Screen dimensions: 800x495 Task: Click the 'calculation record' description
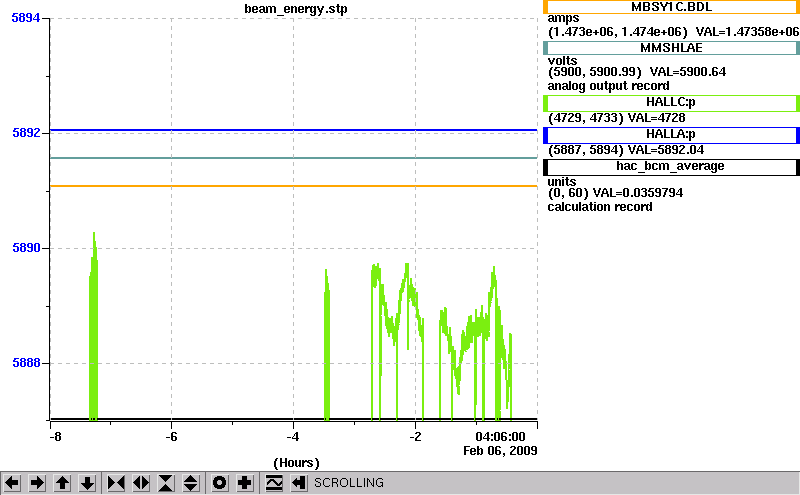tap(600, 207)
